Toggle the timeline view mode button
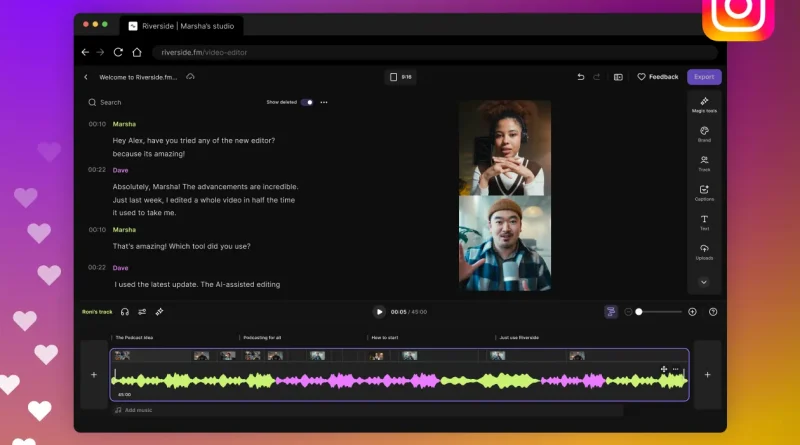 point(611,312)
